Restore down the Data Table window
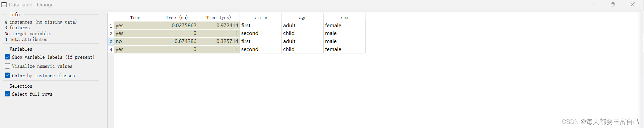Viewport: 644px width, 128px height. pyautogui.click(x=613, y=4)
